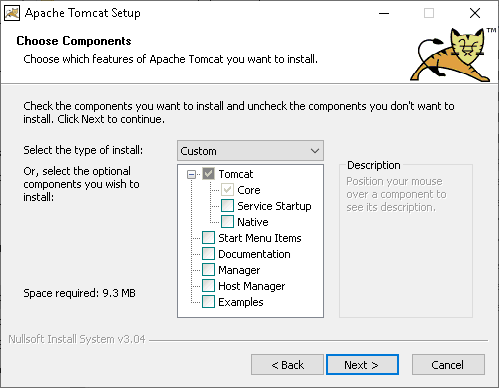The image size is (499, 388).
Task: Check the Native component box
Action: pyautogui.click(x=227, y=222)
